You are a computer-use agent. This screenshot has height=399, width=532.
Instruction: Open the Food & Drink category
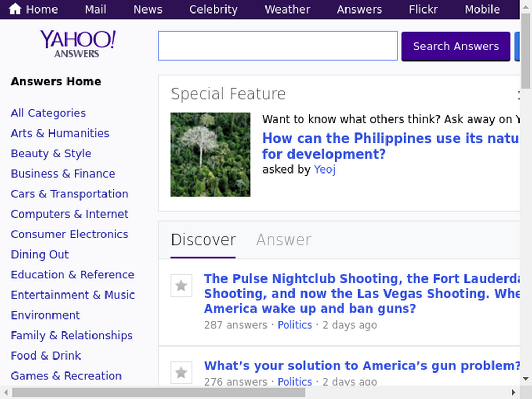(x=46, y=355)
